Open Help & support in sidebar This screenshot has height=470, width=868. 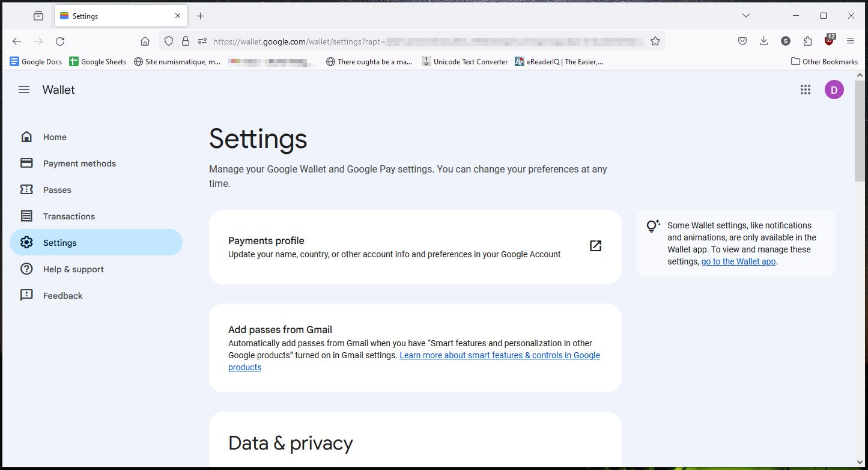click(96, 269)
